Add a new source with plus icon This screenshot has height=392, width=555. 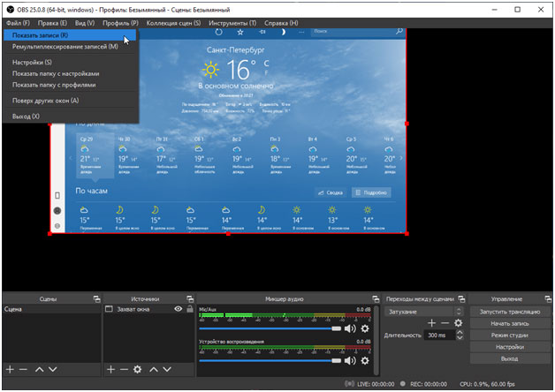[110, 369]
